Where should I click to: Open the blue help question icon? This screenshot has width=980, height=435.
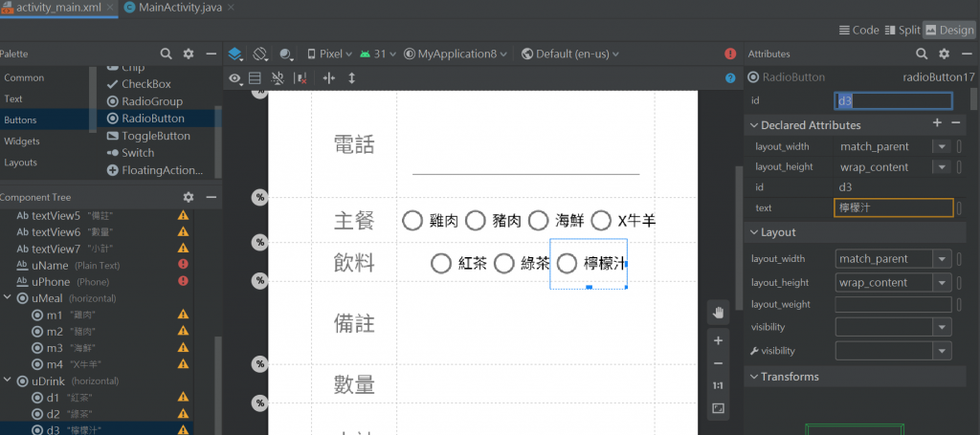coord(730,78)
